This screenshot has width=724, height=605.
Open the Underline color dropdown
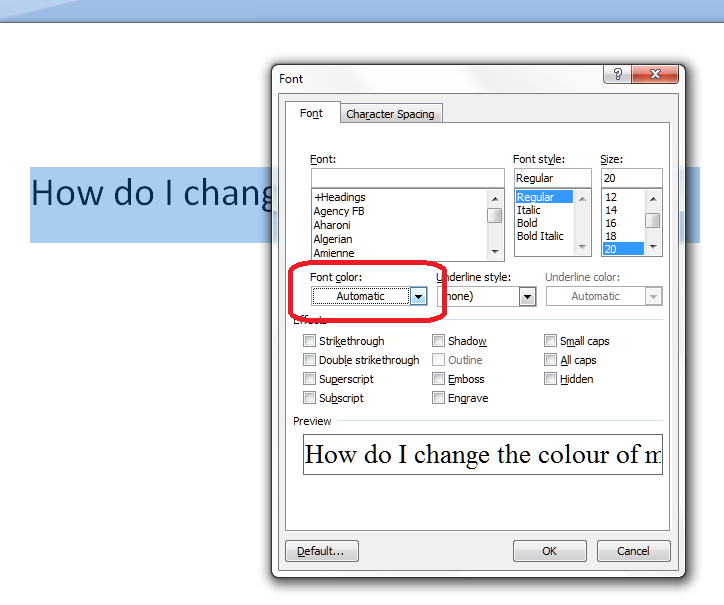[x=653, y=296]
